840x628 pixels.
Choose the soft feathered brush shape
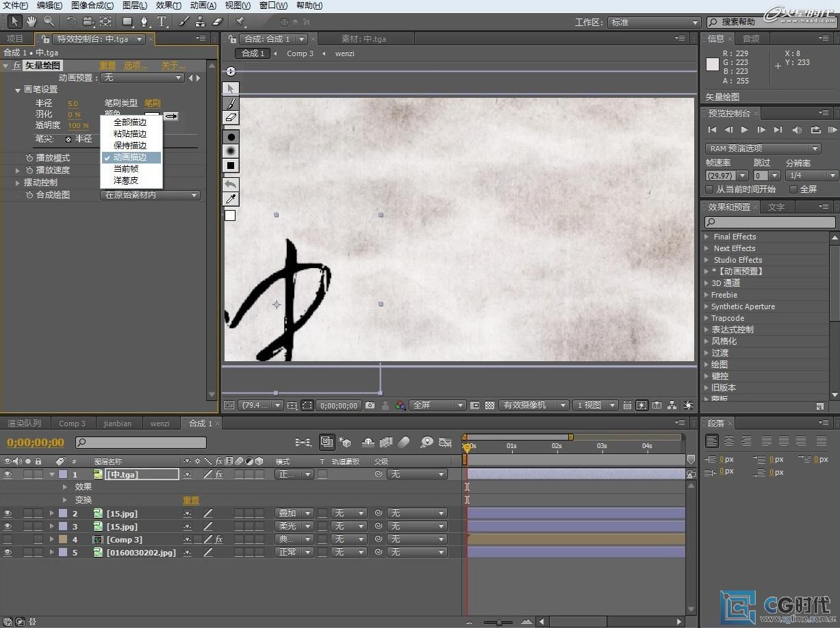[x=231, y=151]
